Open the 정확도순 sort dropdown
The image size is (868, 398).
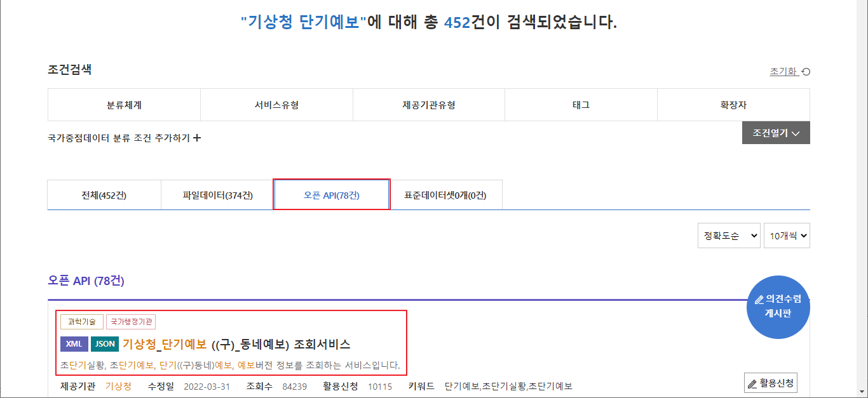(x=729, y=235)
